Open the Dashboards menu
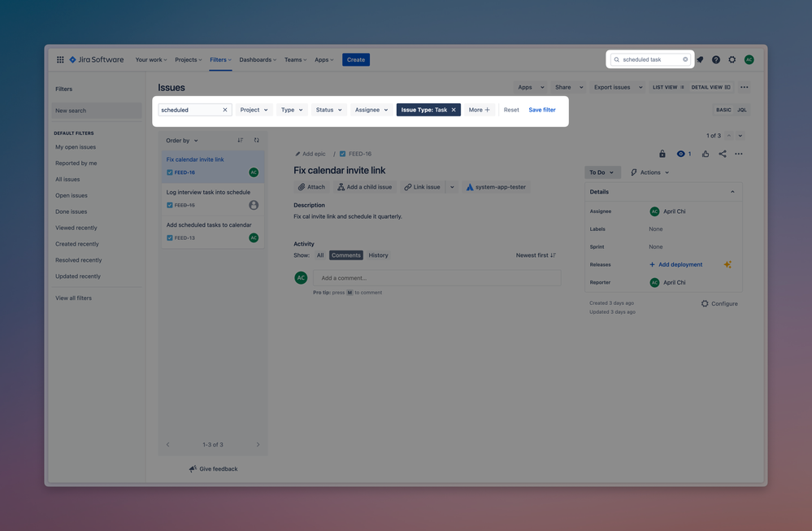Viewport: 812px width, 531px height. [x=258, y=59]
